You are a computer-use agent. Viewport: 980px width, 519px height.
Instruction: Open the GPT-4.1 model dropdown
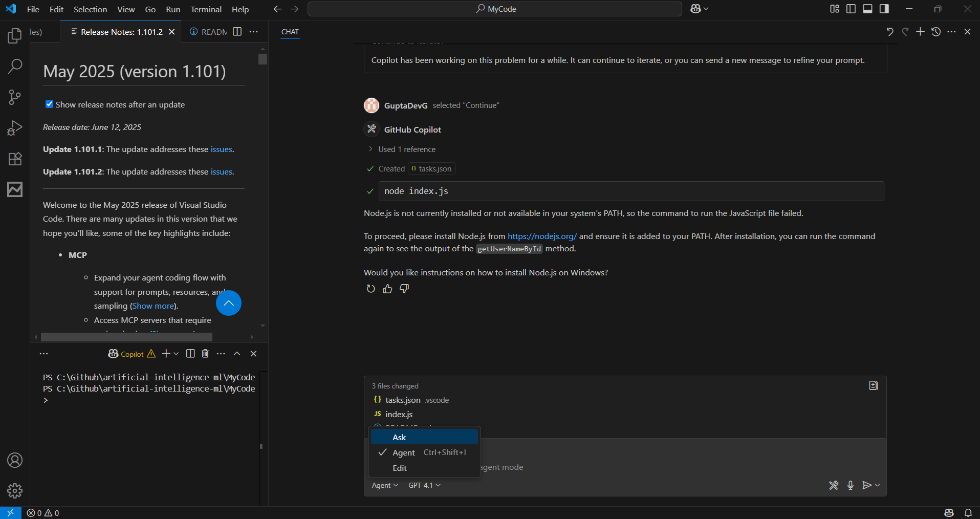(x=424, y=485)
